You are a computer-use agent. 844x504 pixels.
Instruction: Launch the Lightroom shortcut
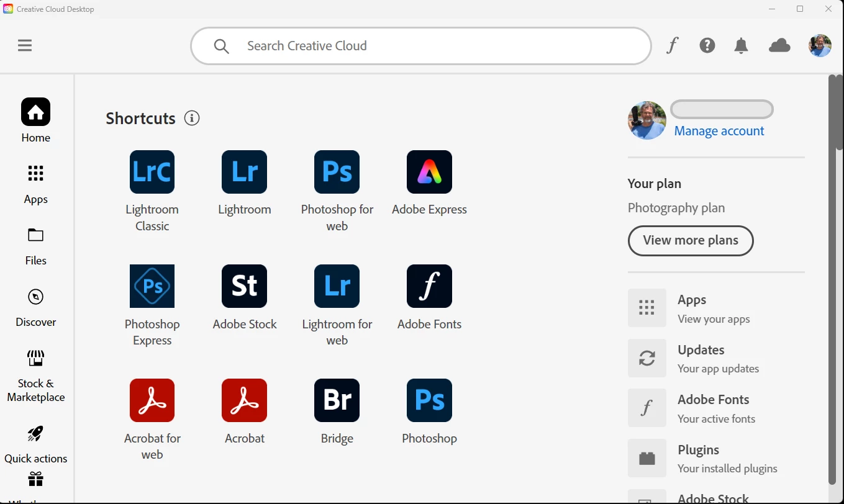click(245, 183)
